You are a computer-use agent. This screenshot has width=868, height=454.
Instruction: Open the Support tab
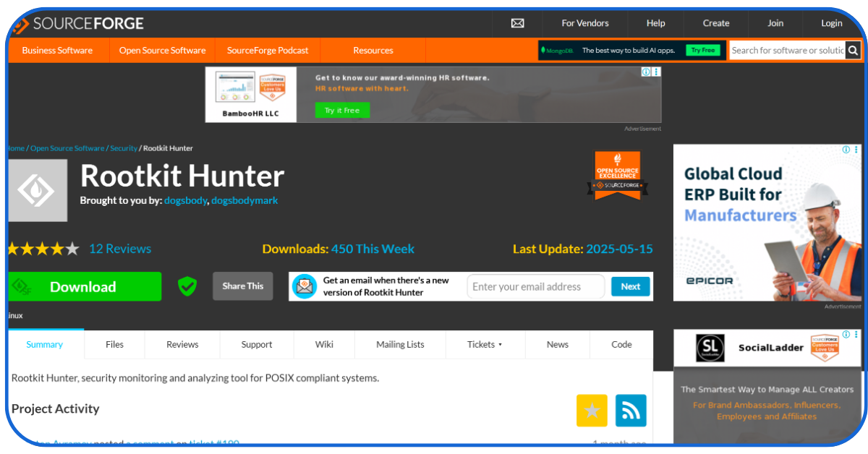point(257,345)
